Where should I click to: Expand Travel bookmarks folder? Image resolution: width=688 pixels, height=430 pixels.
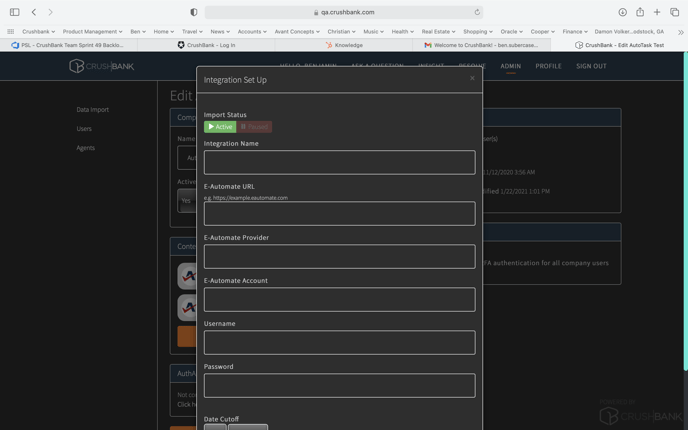click(192, 32)
